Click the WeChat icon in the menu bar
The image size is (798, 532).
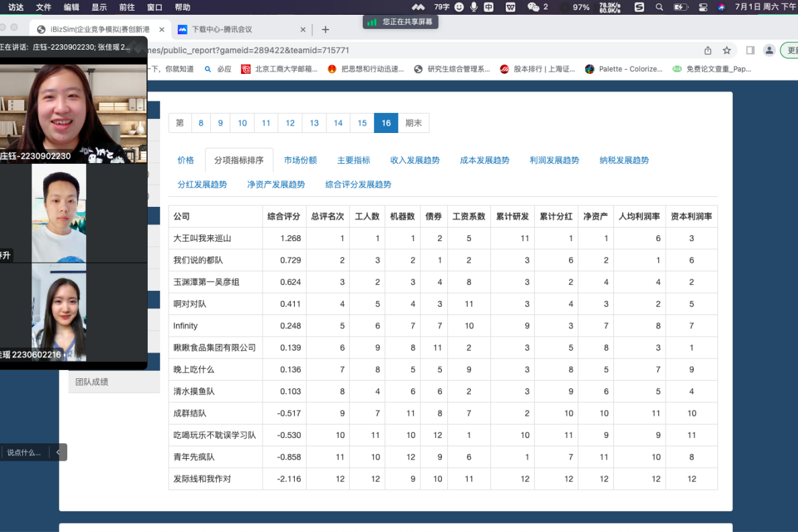click(x=533, y=7)
